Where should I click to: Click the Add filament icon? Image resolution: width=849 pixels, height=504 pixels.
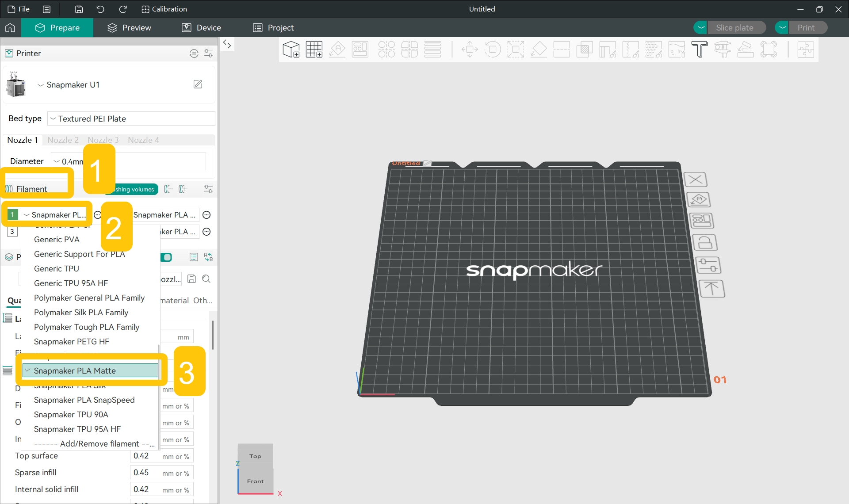pos(183,189)
